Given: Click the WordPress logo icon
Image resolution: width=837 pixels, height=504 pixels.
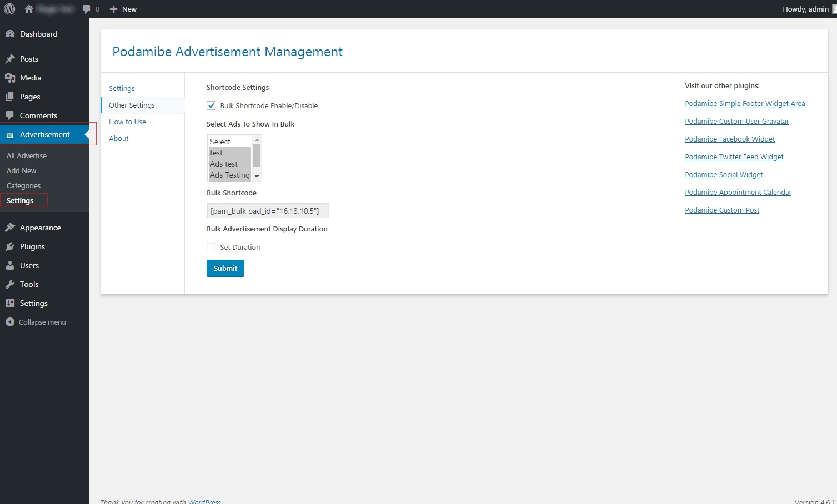Looking at the screenshot, I should [9, 9].
